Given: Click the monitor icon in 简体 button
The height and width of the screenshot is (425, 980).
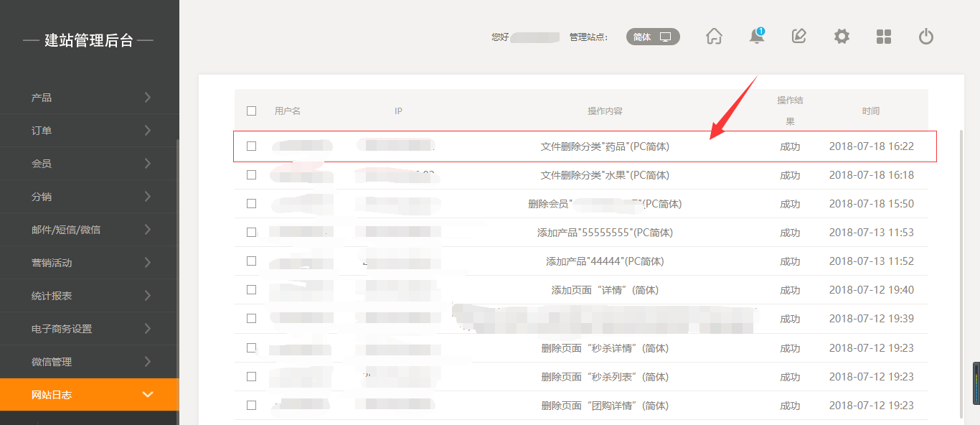Looking at the screenshot, I should 666,37.
